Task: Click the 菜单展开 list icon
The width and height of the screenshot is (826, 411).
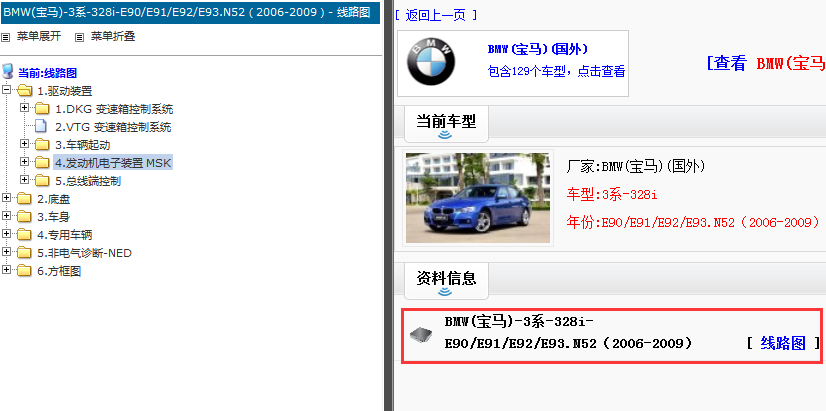Action: [5, 37]
